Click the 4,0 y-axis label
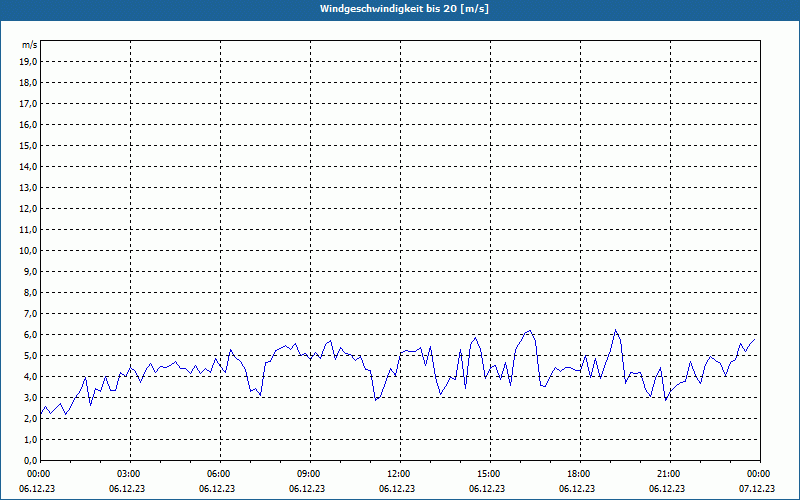The image size is (800, 500). [x=30, y=377]
